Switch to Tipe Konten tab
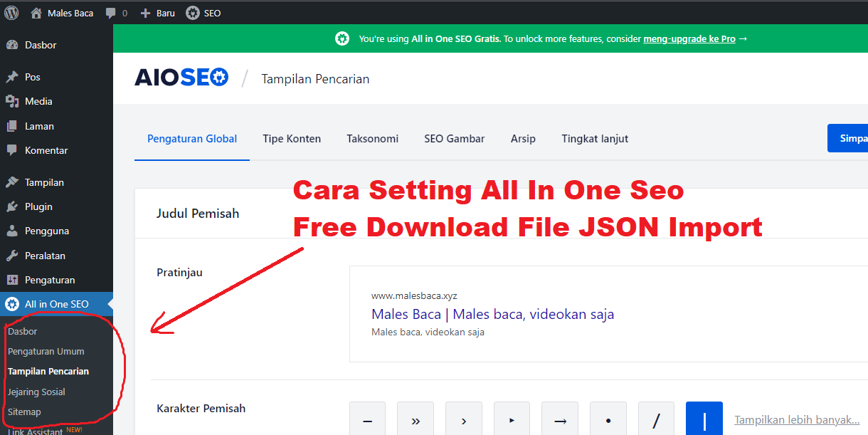Viewport: 868px width, 435px height. coord(292,139)
